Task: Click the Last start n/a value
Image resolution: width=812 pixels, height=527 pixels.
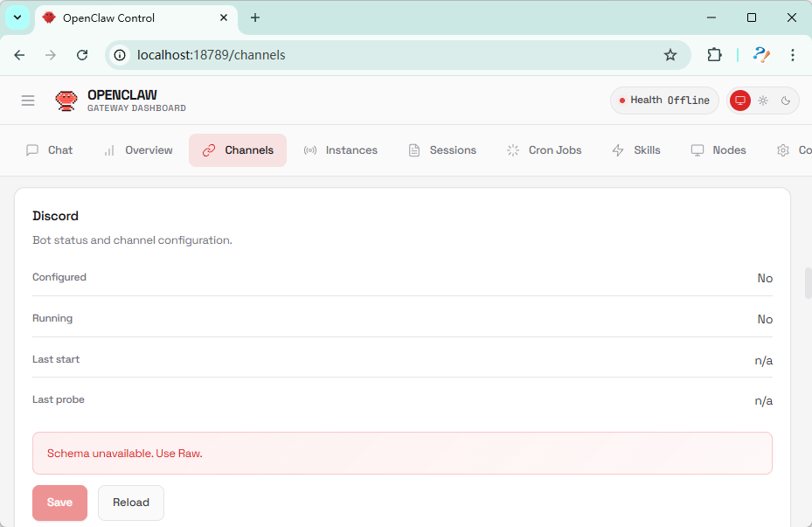Action: 763,360
